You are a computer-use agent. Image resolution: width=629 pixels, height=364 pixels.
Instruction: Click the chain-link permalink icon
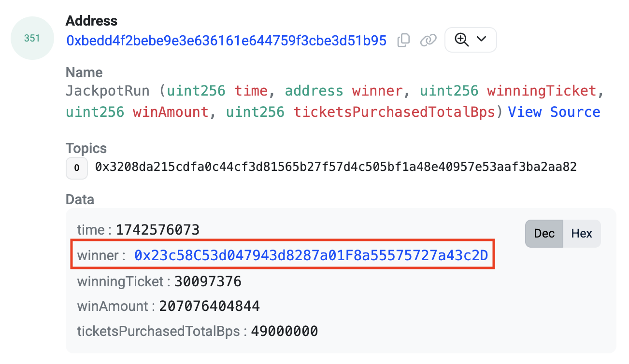[x=428, y=41]
